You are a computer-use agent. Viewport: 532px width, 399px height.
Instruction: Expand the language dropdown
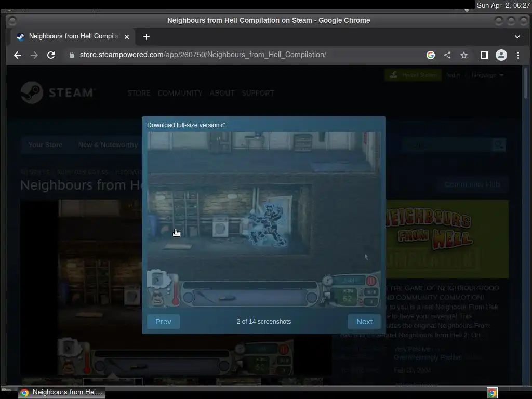[487, 75]
